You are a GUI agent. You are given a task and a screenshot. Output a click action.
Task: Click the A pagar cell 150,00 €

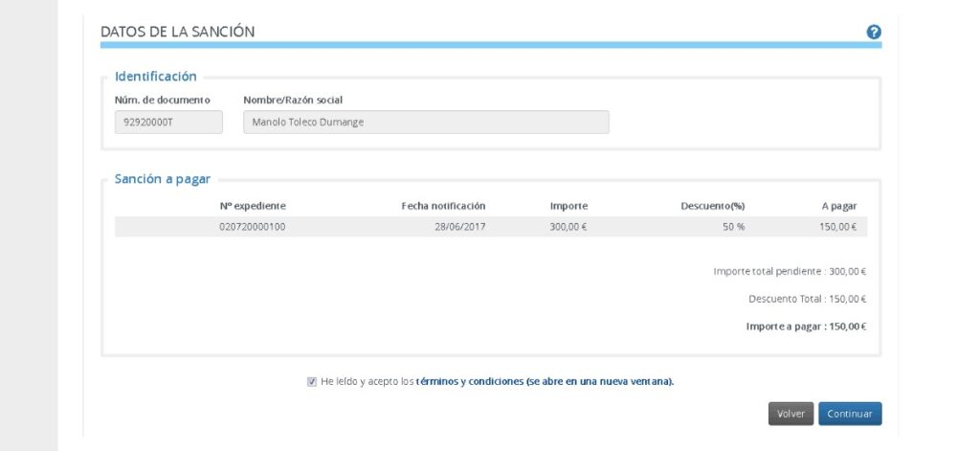pos(838,227)
